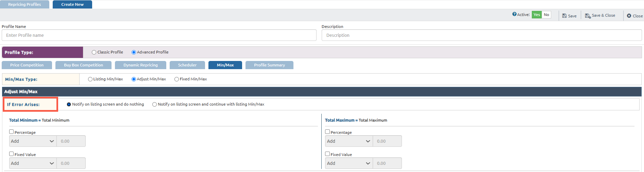Click the Save & Close icon
The image size is (644, 172).
588,16
